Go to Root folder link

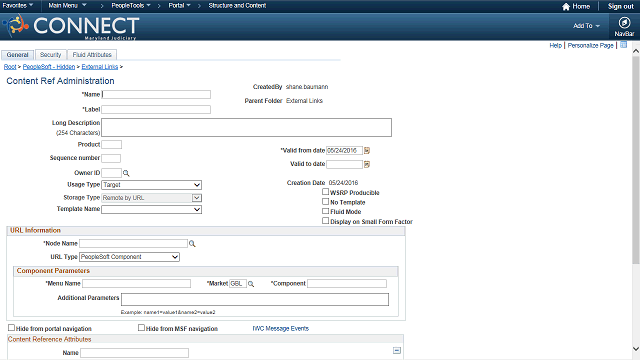[10, 67]
